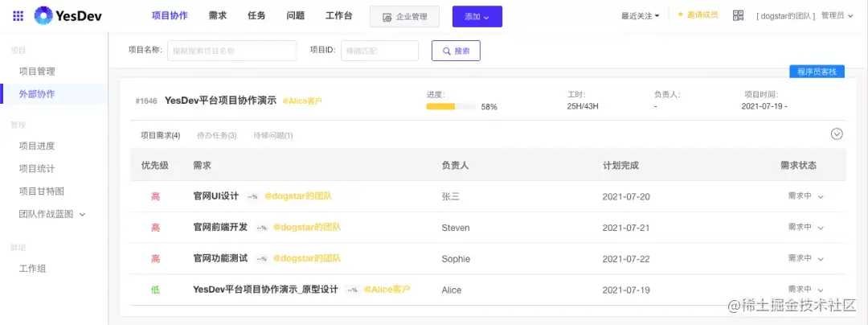Click the @Alice客户 tag beside project title
Viewport: 868px width, 325px height.
(x=302, y=101)
